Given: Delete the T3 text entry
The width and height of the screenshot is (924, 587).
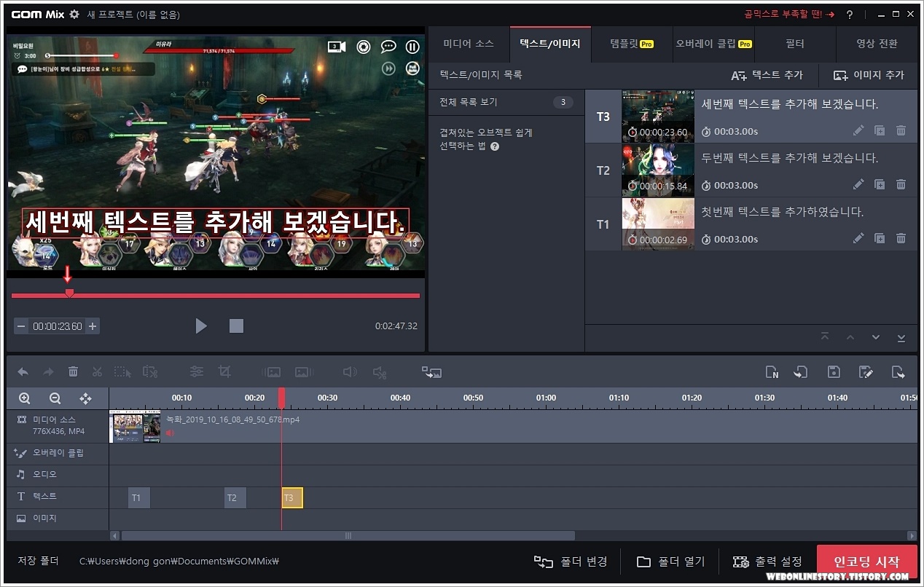Looking at the screenshot, I should click(x=901, y=131).
